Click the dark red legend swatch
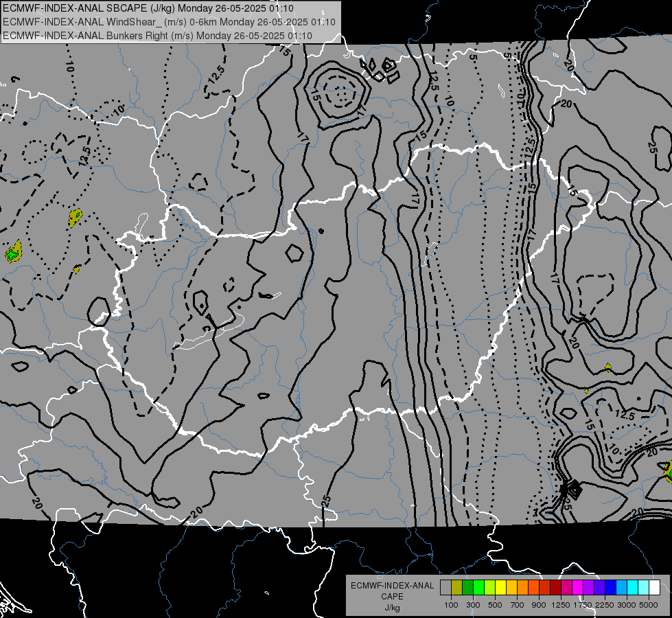This screenshot has width=672, height=618. (556, 587)
